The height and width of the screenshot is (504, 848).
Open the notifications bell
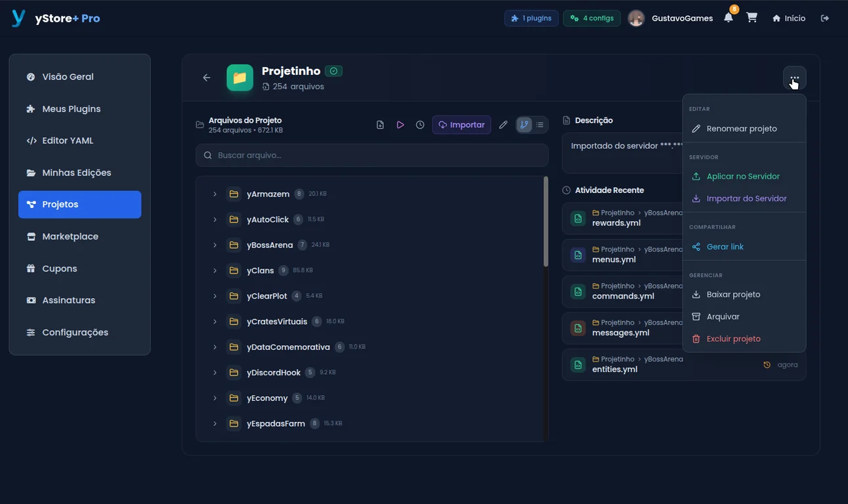pos(729,18)
